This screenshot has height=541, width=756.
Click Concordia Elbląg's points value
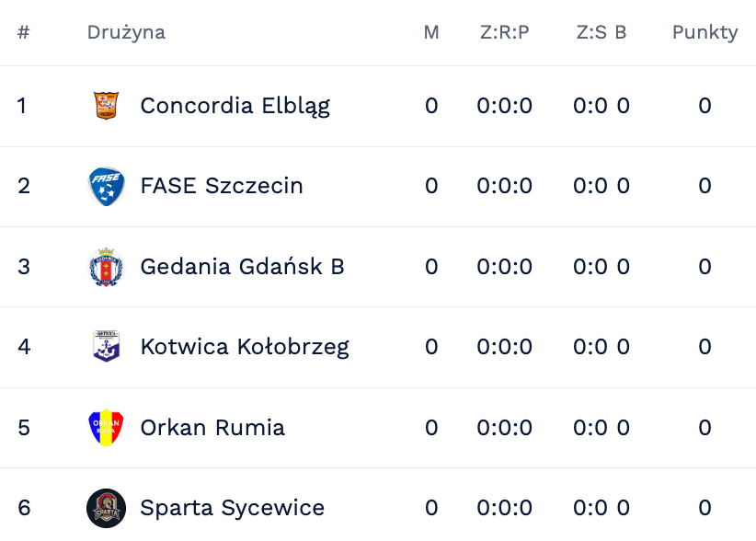(x=704, y=106)
